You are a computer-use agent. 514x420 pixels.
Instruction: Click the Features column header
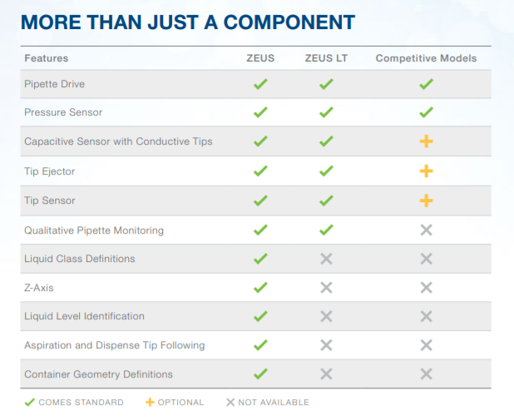pyautogui.click(x=47, y=58)
